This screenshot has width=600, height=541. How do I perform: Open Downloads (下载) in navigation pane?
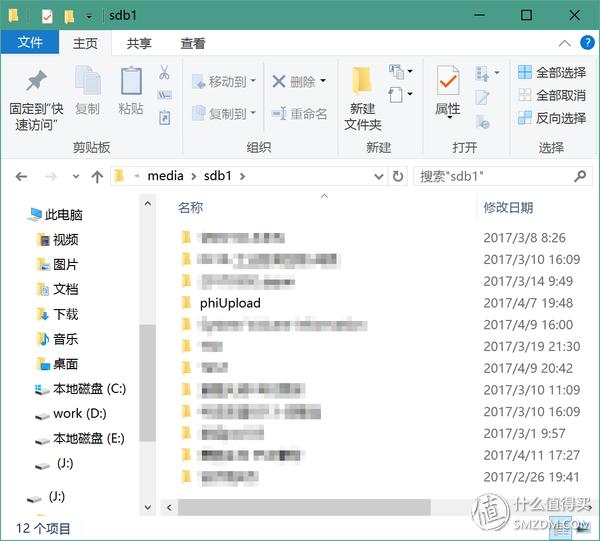coord(57,314)
